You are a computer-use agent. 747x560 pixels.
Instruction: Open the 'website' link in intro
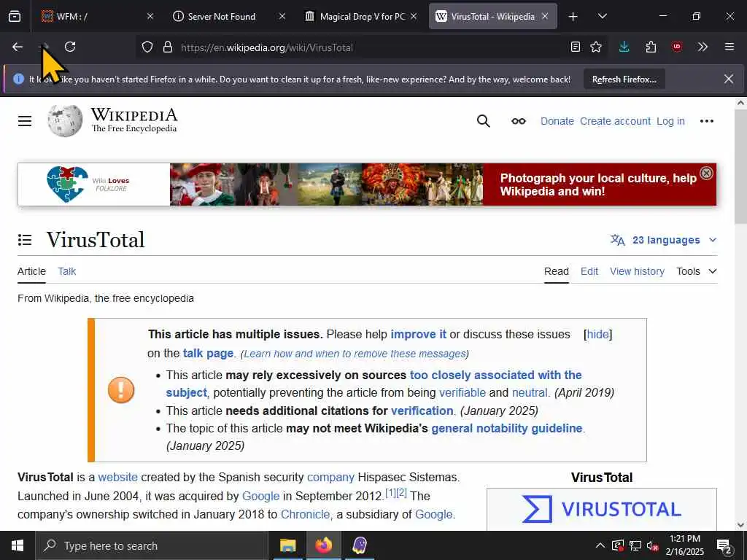pos(117,477)
